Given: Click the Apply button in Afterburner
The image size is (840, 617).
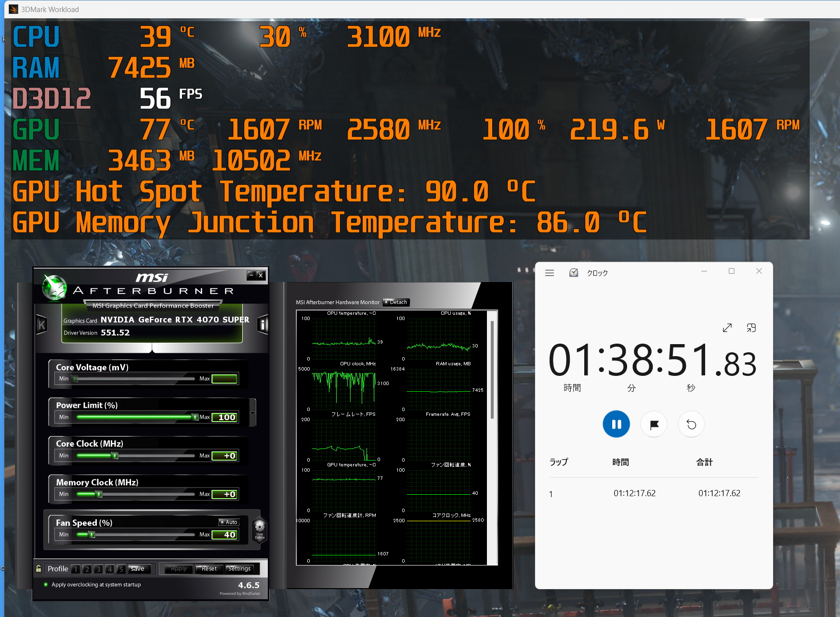Looking at the screenshot, I should coord(179,569).
